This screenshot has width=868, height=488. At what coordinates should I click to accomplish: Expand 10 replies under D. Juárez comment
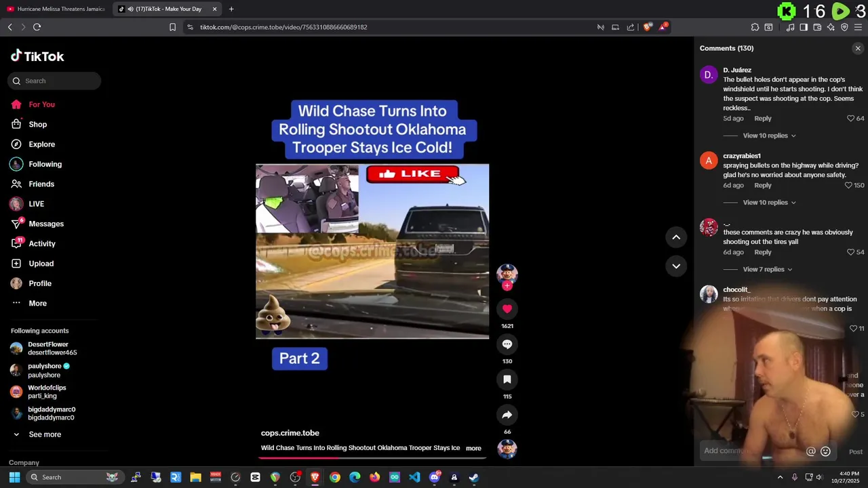769,136
